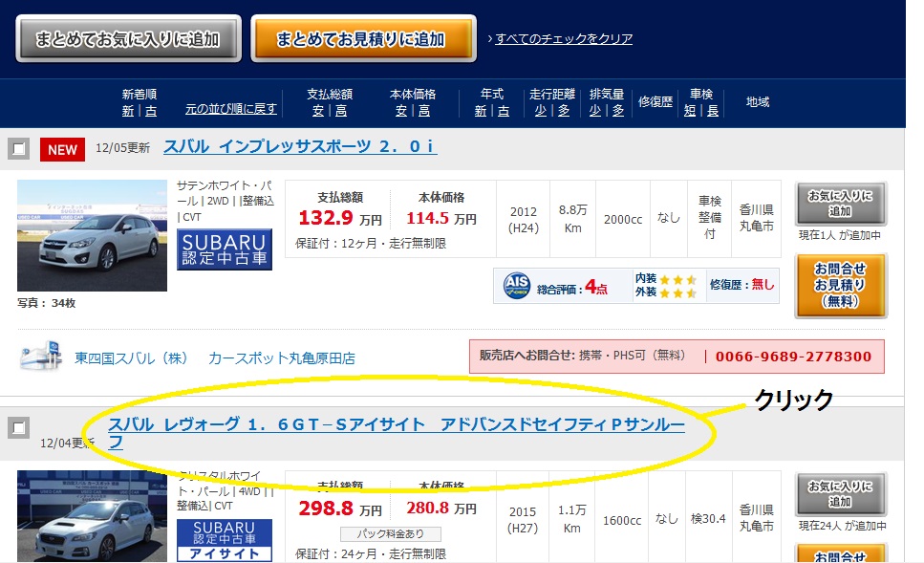Sort 車検 by 長 (longest)
This screenshot has height=563, width=924.
(x=713, y=111)
